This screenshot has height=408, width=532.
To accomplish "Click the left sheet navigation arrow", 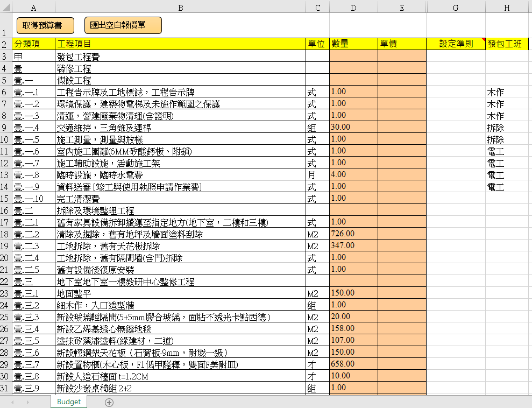I will coord(12,402).
